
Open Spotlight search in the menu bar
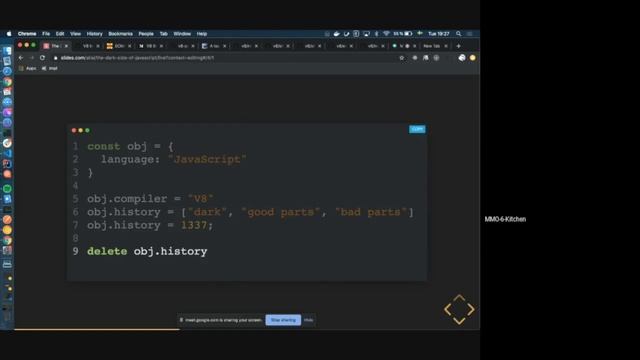pyautogui.click(x=459, y=34)
